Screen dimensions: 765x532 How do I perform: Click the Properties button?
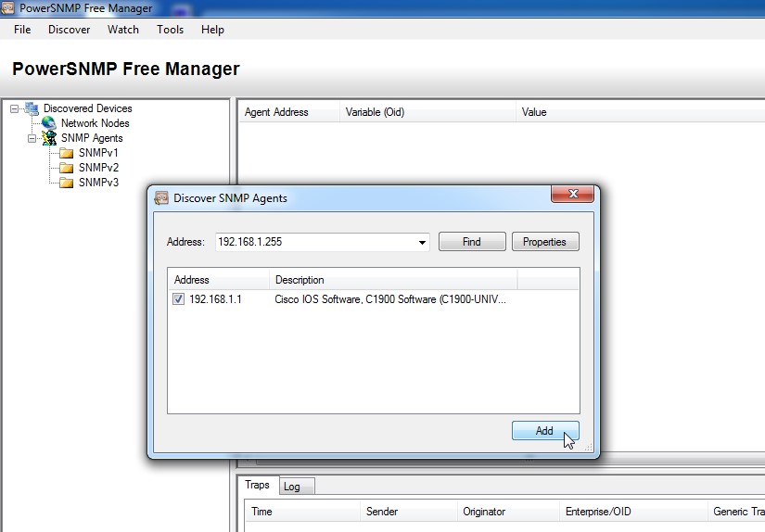pyautogui.click(x=545, y=242)
